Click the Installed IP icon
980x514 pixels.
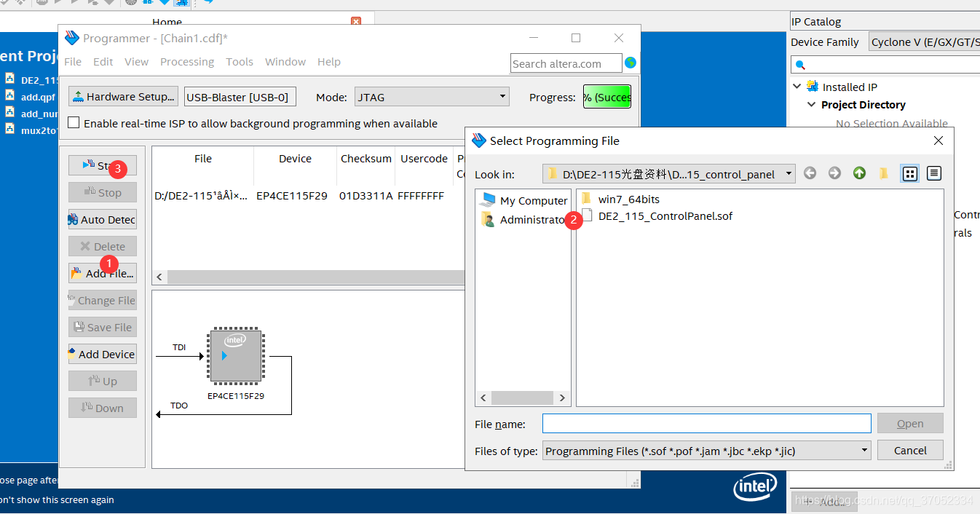tap(813, 87)
